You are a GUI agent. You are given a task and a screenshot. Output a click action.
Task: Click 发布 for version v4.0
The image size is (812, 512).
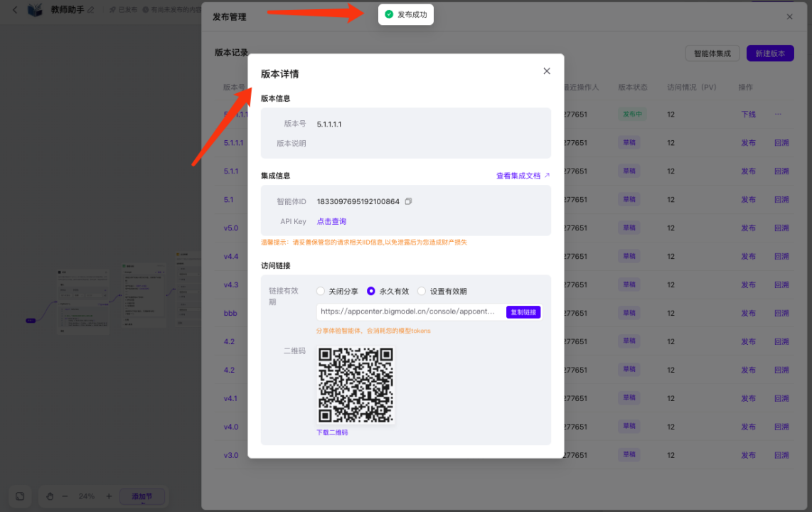pos(748,427)
